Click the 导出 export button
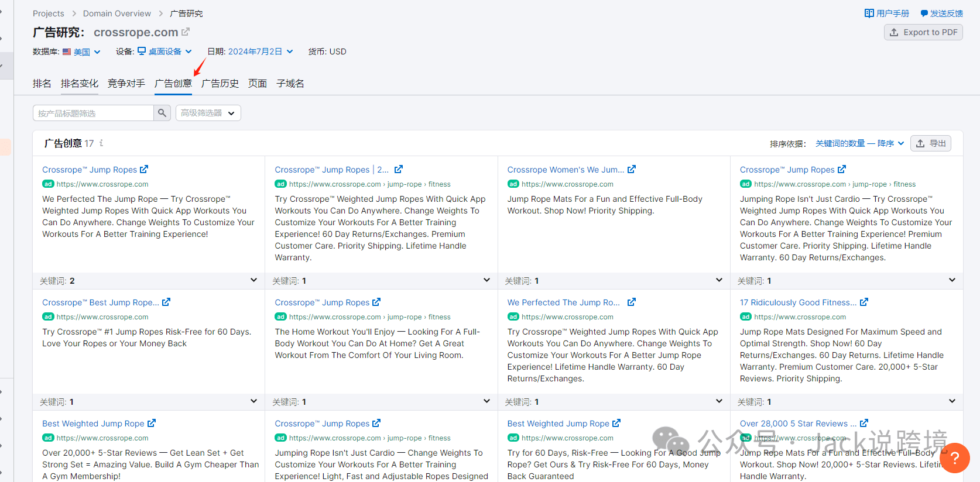Image resolution: width=980 pixels, height=482 pixels. pyautogui.click(x=931, y=143)
